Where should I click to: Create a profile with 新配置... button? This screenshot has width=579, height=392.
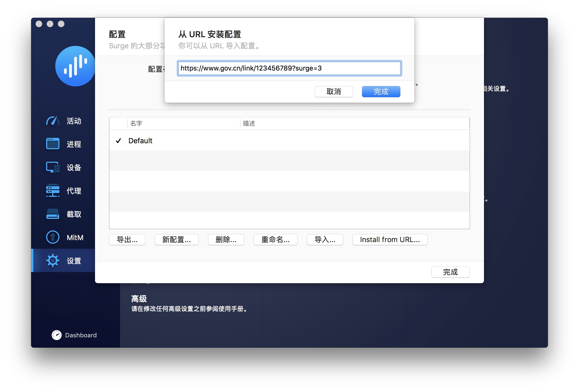click(x=176, y=240)
